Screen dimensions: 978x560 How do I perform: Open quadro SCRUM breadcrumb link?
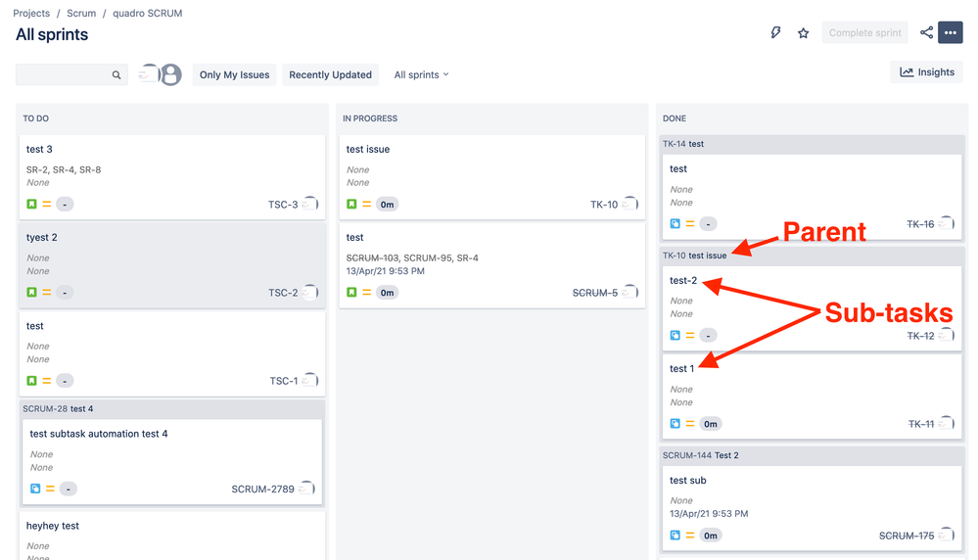(147, 13)
